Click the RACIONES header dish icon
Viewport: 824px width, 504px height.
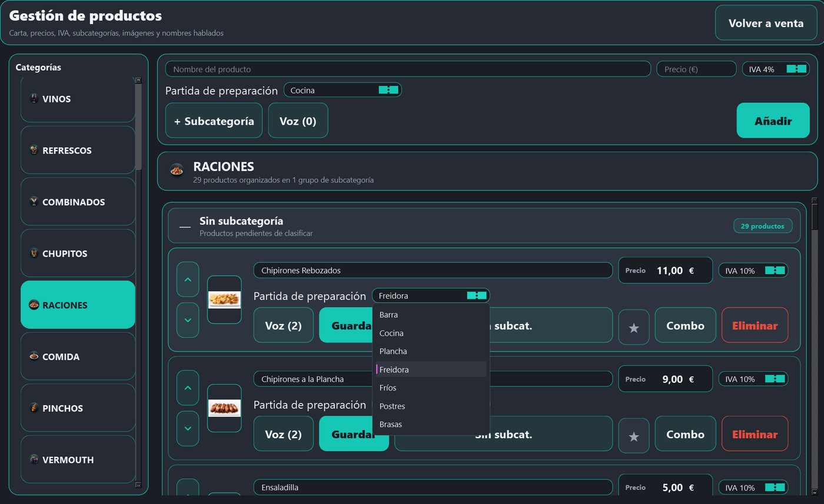[177, 170]
